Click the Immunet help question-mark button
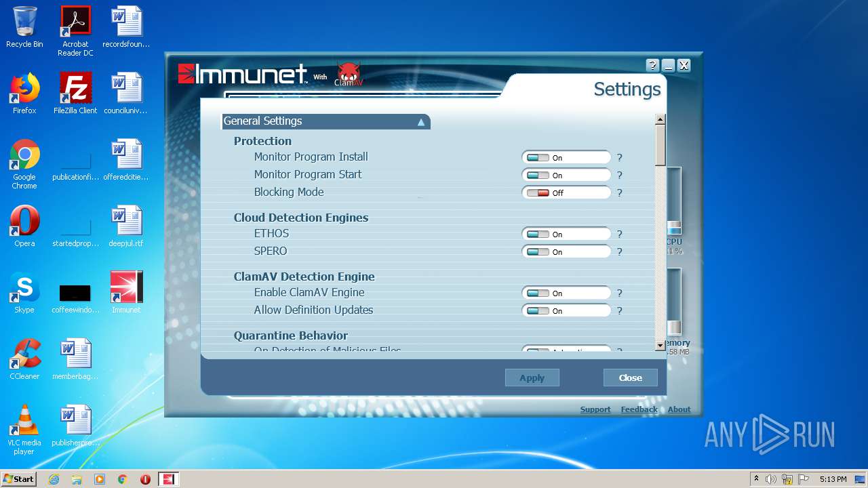The image size is (868, 488). click(652, 65)
